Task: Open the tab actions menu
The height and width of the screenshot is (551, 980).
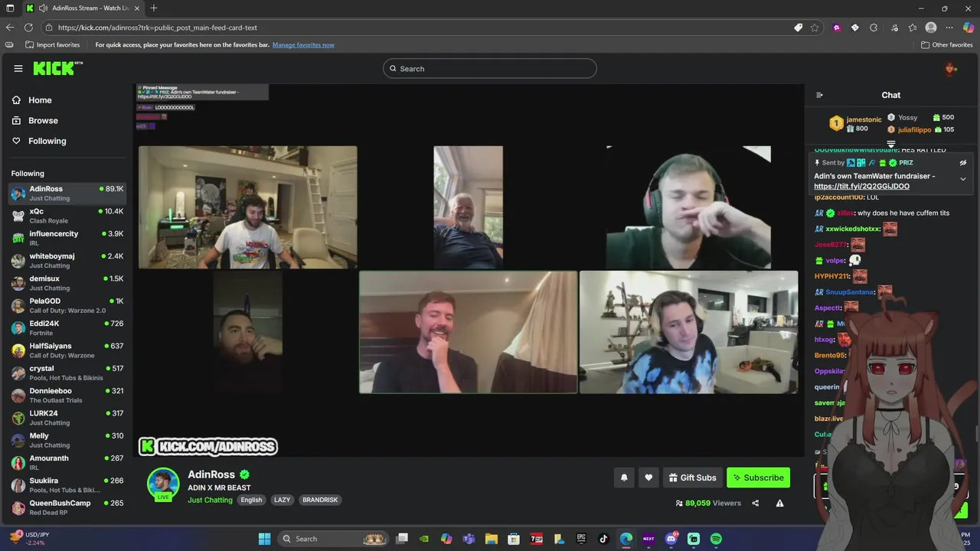Action: 10,8
